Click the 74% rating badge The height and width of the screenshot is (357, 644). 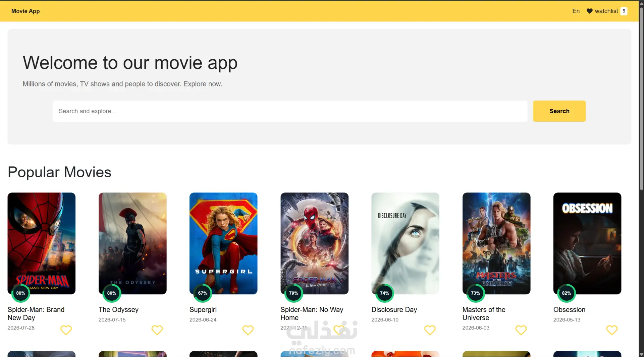(x=384, y=293)
